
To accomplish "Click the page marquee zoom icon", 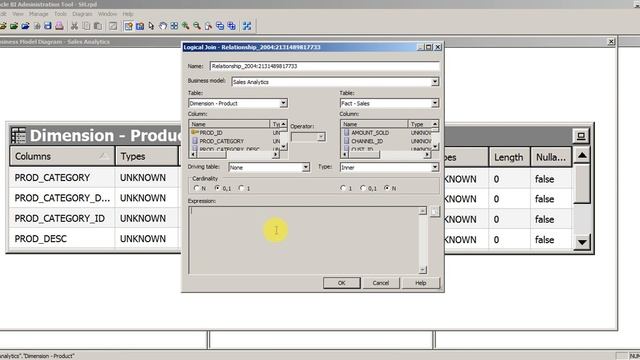I will pos(209,26).
